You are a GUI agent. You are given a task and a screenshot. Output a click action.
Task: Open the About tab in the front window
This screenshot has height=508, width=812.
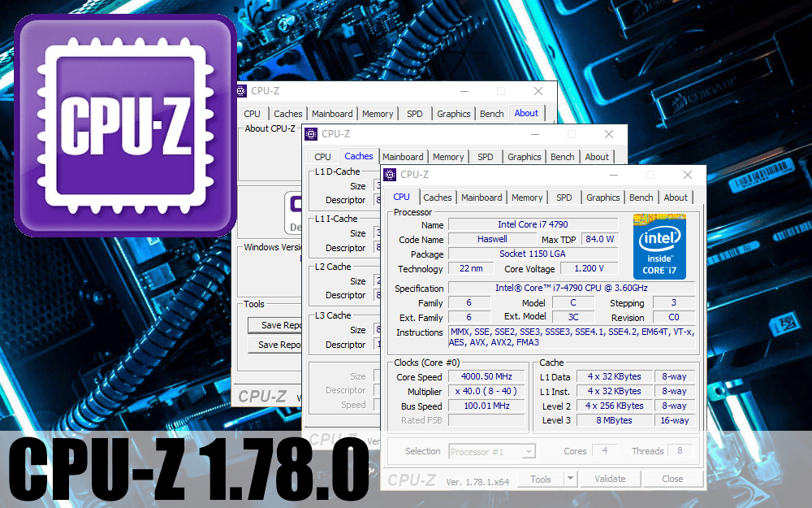click(676, 198)
